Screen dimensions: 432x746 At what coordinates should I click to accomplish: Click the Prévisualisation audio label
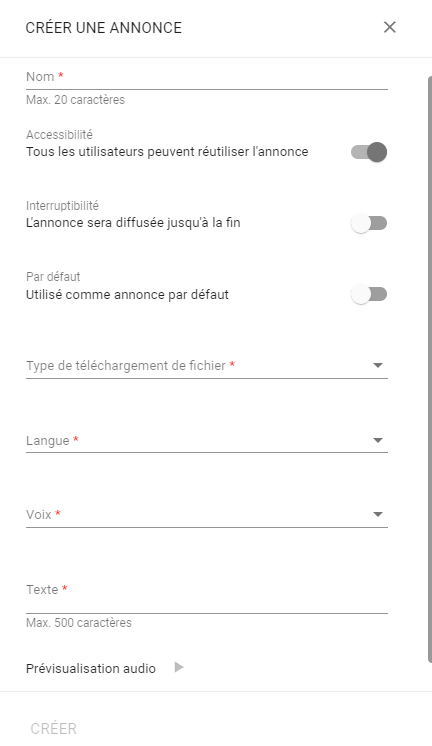pos(91,668)
